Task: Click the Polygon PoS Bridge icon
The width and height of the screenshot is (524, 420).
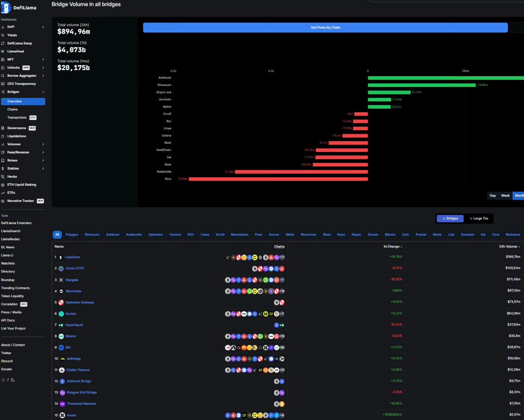Action: click(x=62, y=393)
